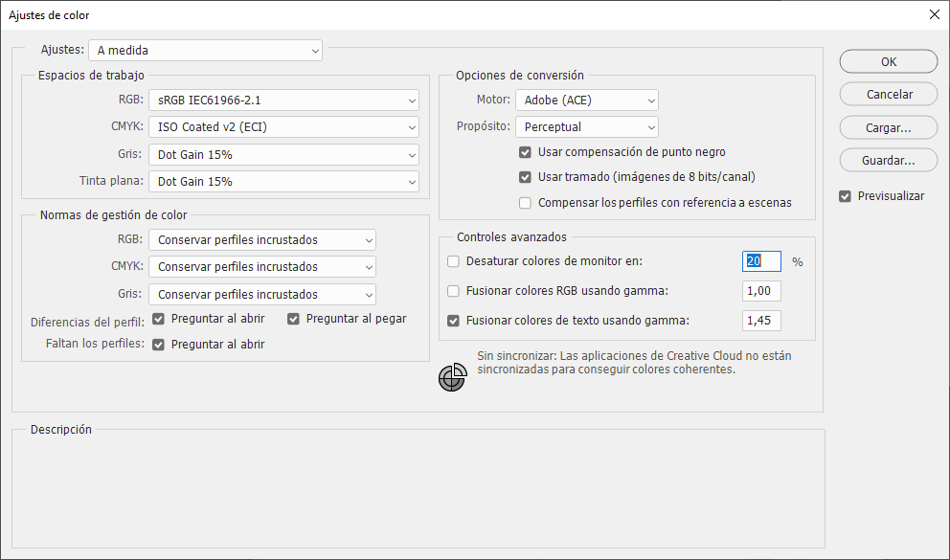Click the text gamma field showing 1,45
This screenshot has height=560, width=950.
coord(761,321)
